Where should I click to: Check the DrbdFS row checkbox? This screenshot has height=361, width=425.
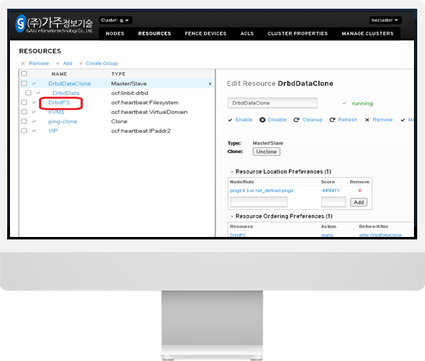coord(24,102)
